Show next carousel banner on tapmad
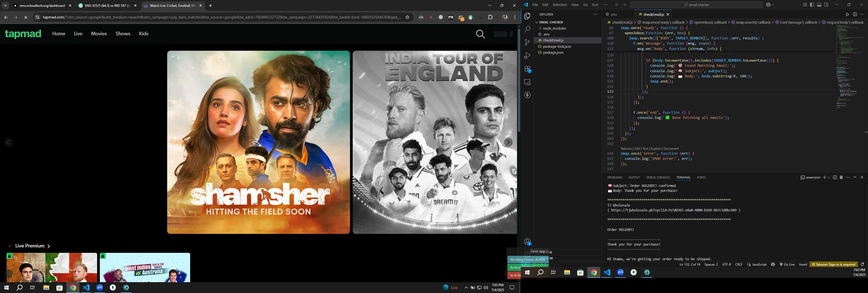This screenshot has width=868, height=293. [508, 142]
